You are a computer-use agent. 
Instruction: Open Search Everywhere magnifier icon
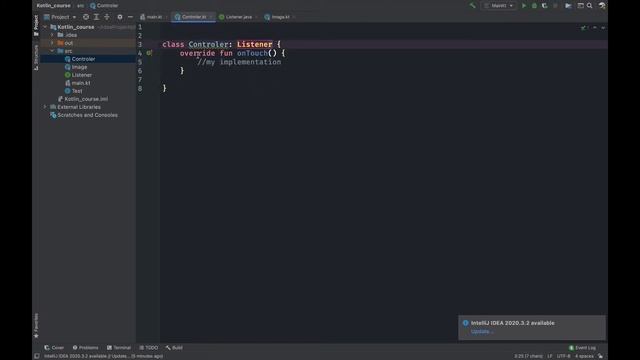coord(589,6)
